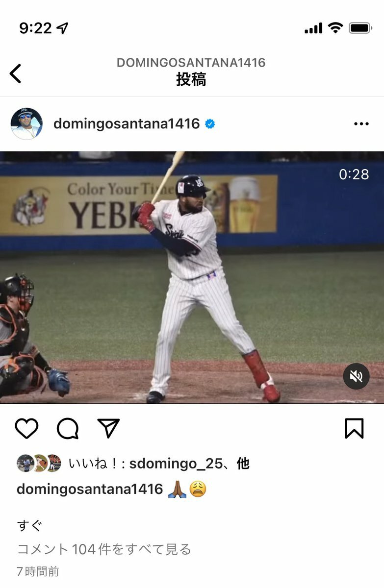Tap the 投稿 header label
Image resolution: width=384 pixels, height=588 pixels.
pyautogui.click(x=191, y=79)
